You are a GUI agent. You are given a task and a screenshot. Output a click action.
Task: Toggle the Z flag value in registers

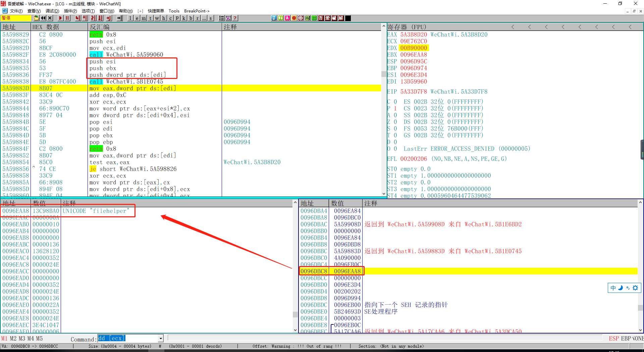coord(395,122)
